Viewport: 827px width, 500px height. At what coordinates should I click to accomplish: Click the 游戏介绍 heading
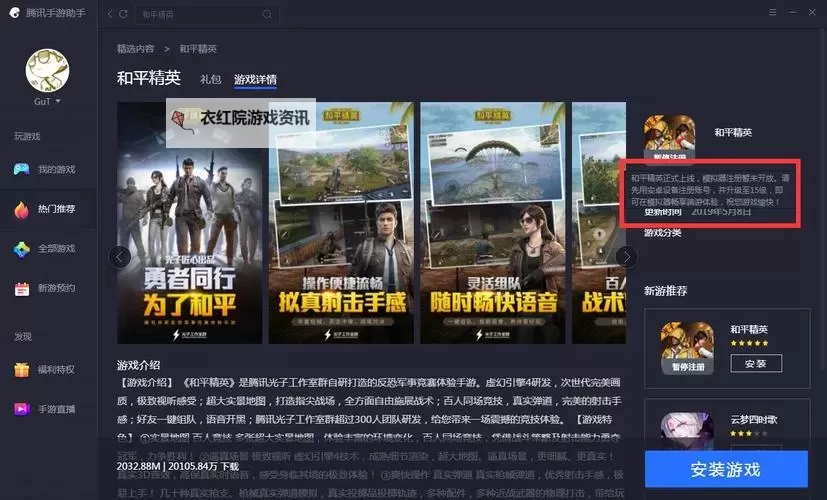138,365
